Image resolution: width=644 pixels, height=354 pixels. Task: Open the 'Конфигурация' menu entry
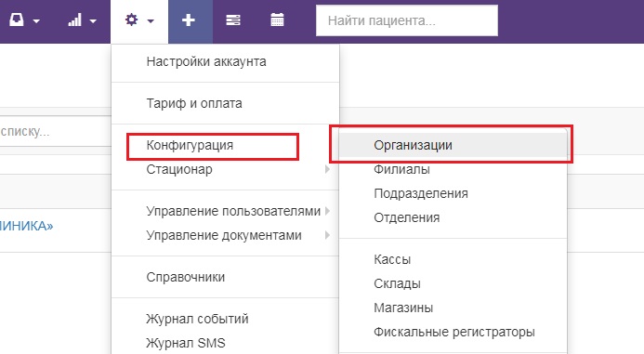tap(190, 145)
